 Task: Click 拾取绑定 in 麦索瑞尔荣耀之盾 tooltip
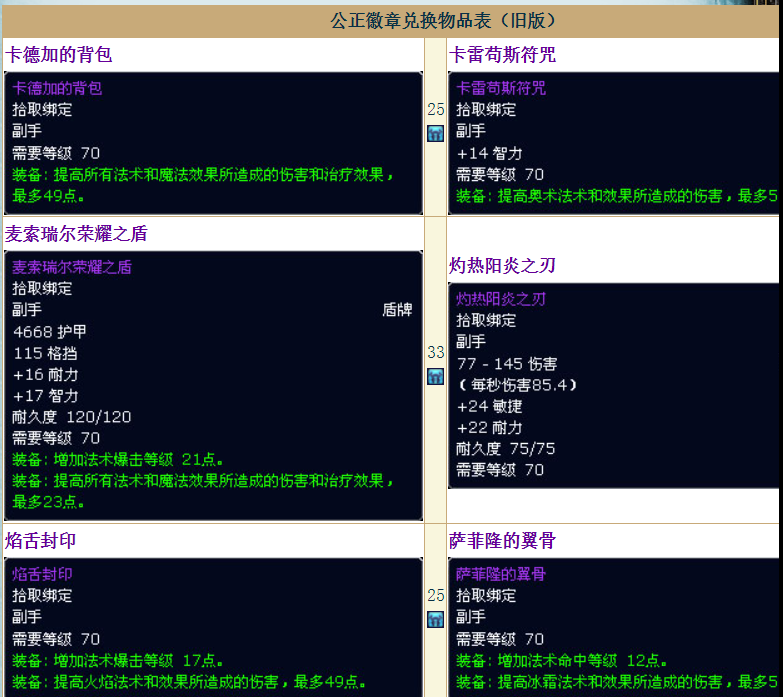[x=42, y=289]
